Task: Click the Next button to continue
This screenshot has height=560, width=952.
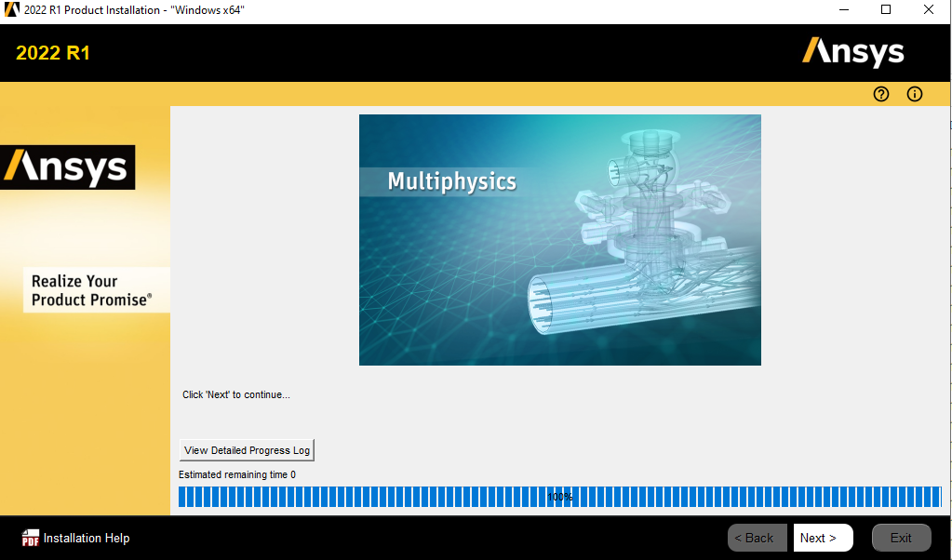Action: (823, 539)
